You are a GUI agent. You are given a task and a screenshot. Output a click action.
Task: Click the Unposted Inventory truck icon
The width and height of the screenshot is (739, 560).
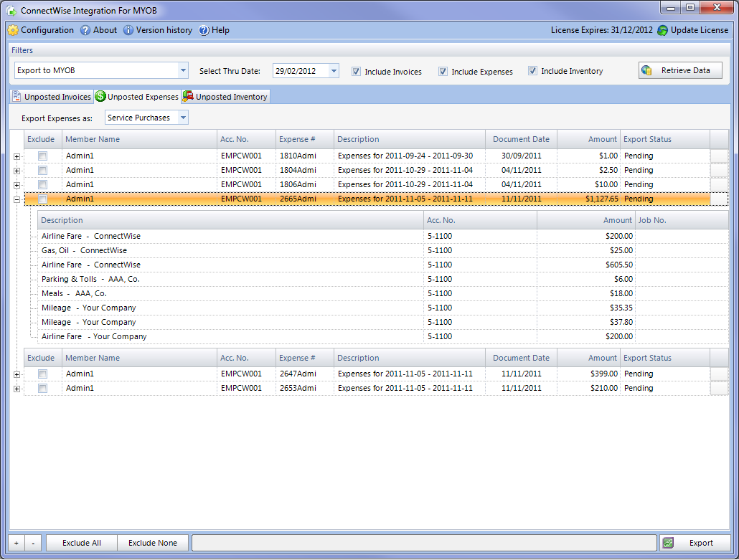tap(188, 96)
